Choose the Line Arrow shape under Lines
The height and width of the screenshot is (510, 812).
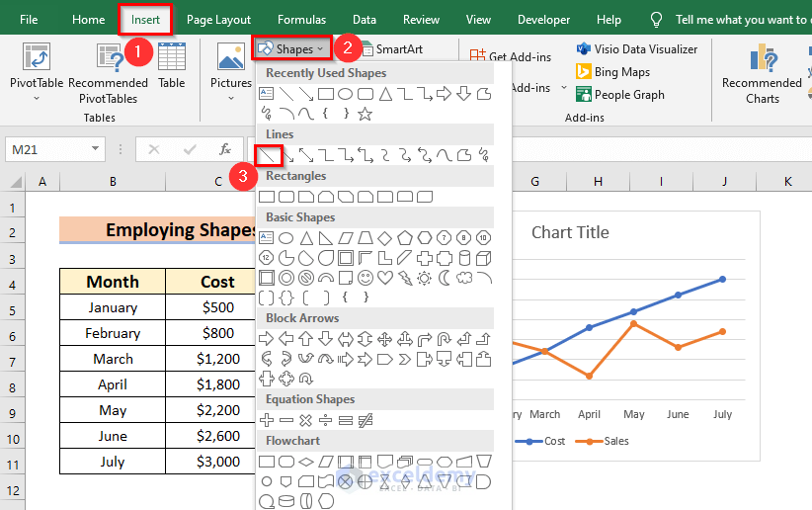pyautogui.click(x=288, y=155)
